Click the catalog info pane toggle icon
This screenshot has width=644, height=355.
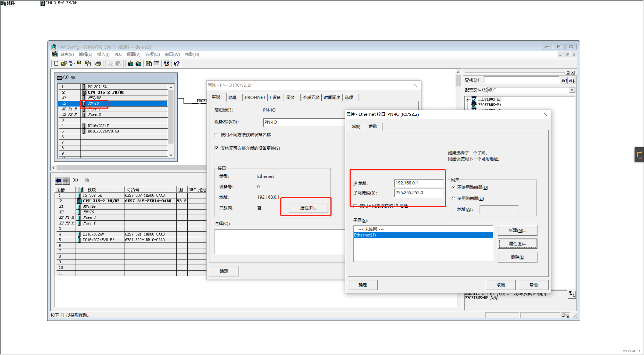click(x=572, y=294)
